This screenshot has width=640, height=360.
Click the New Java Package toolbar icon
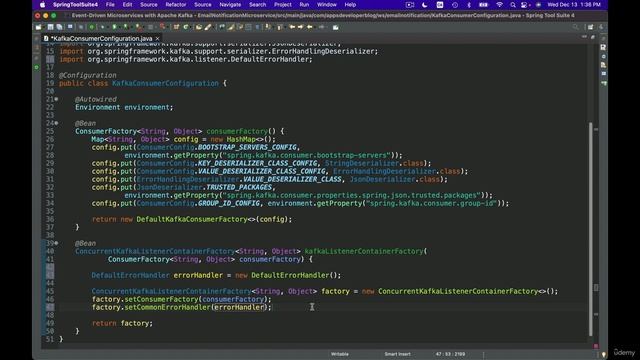pyautogui.click(x=176, y=27)
